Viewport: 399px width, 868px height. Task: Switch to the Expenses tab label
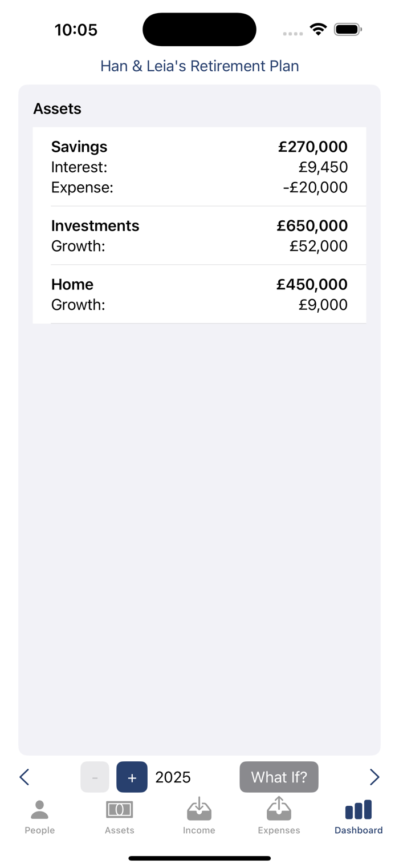click(x=279, y=830)
